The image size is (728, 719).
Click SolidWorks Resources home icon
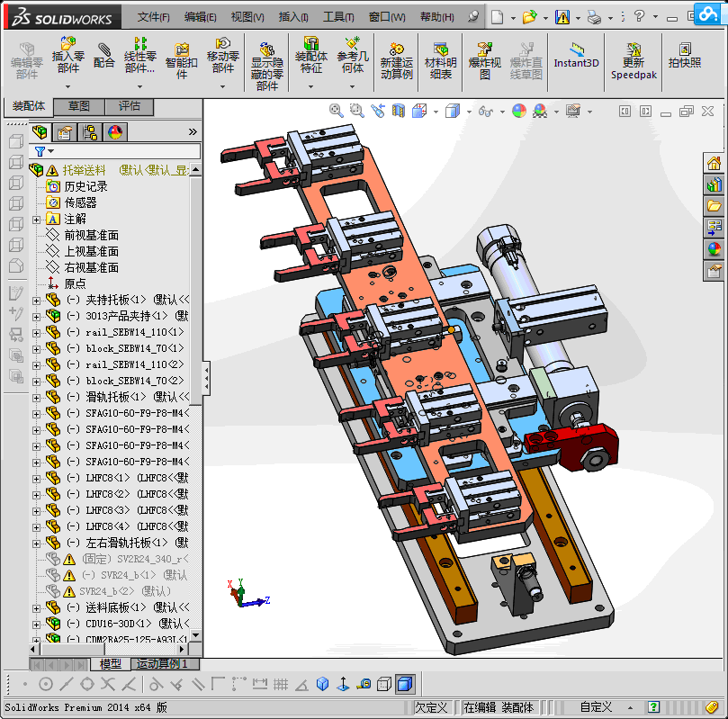tap(715, 164)
